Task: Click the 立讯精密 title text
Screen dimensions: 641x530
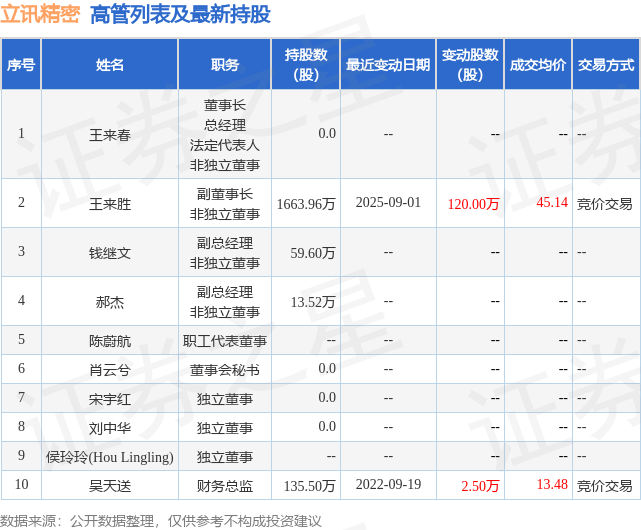Action: [x=40, y=14]
